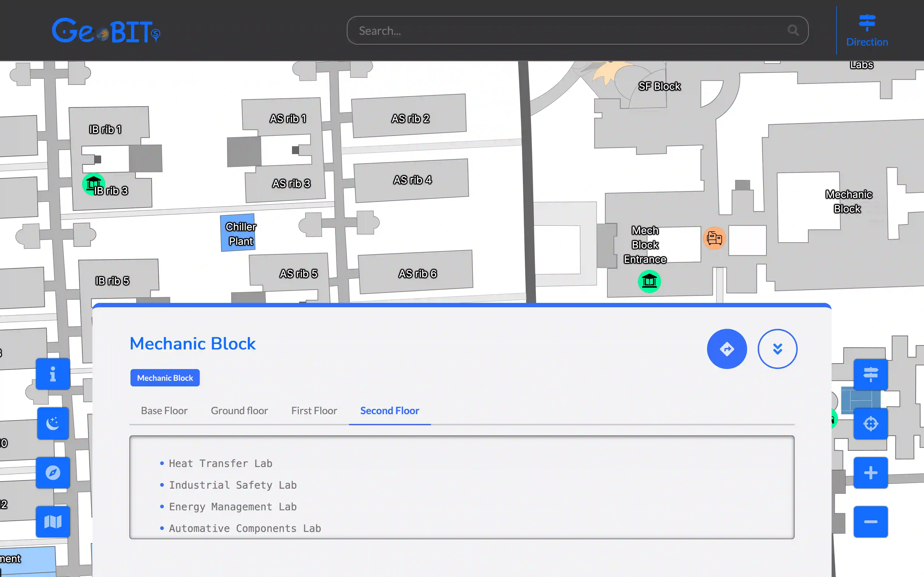Click the compass orientation button
Viewport: 924px width, 577px height.
53,472
